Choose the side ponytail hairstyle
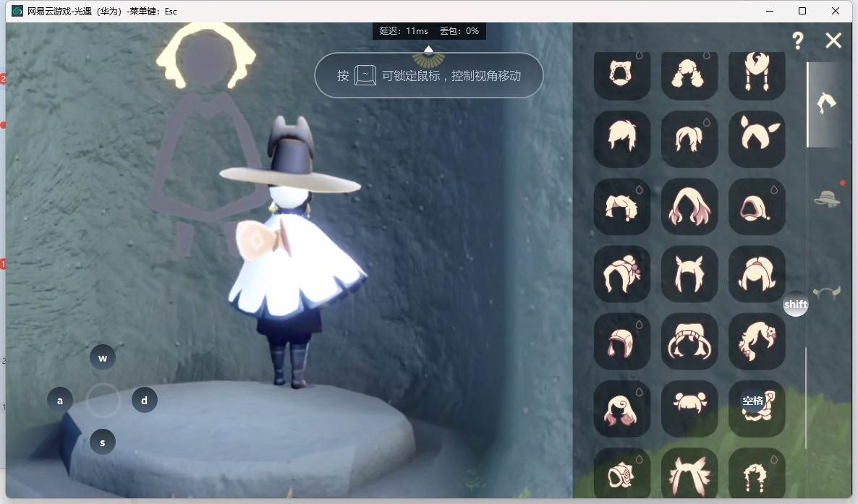 (x=689, y=139)
